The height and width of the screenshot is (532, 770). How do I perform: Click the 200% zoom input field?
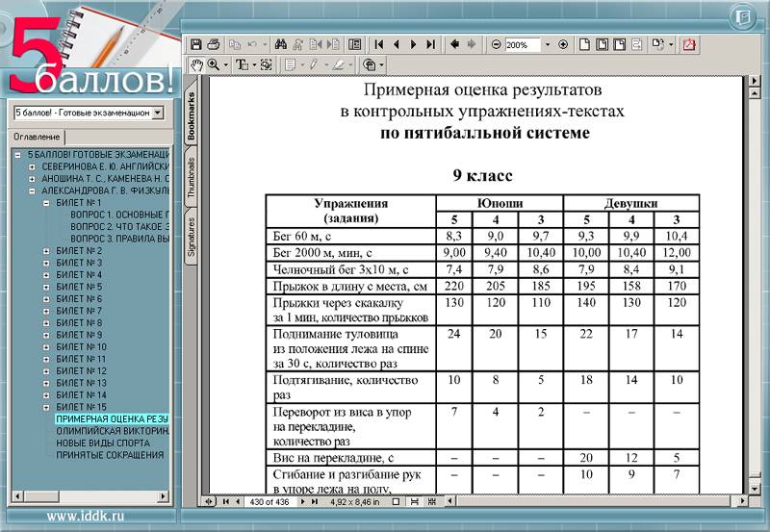click(x=523, y=44)
